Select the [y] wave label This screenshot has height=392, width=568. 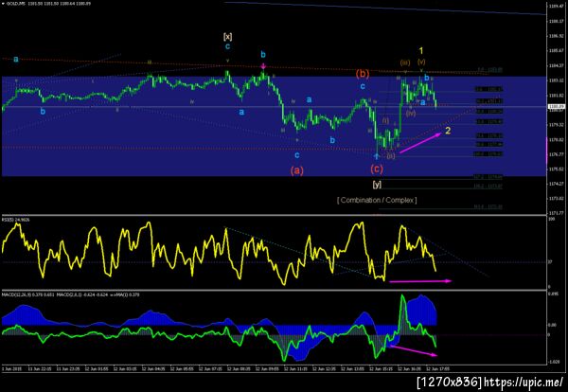377,184
